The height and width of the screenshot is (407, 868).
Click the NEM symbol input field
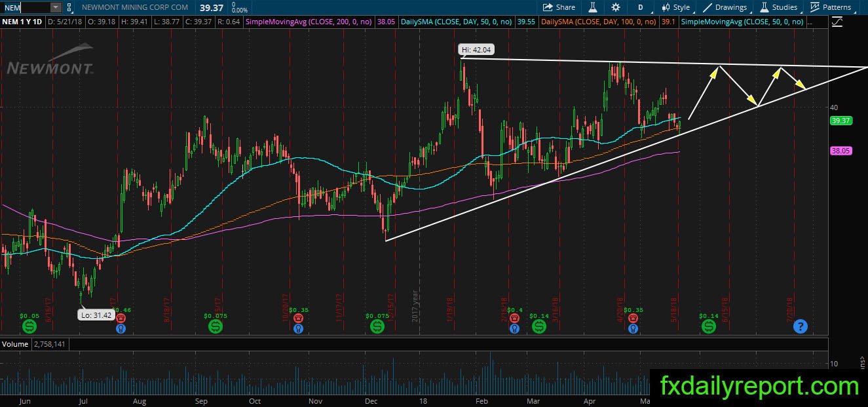[x=25, y=7]
